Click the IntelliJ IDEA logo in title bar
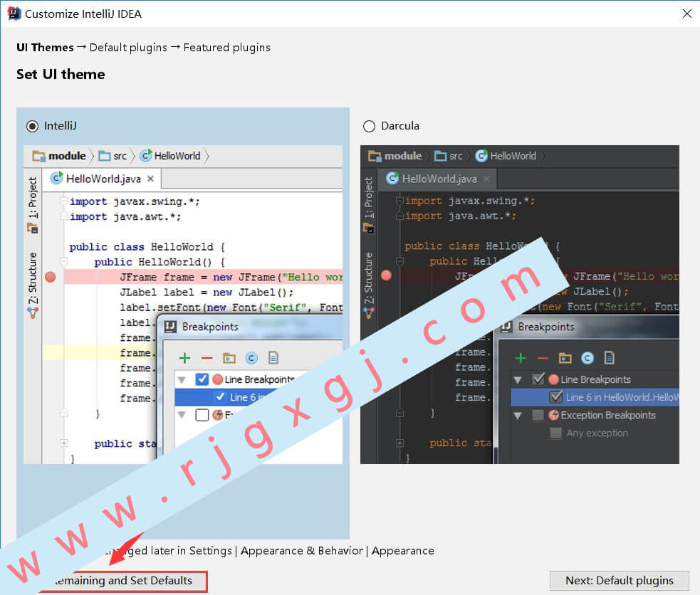 (x=14, y=14)
